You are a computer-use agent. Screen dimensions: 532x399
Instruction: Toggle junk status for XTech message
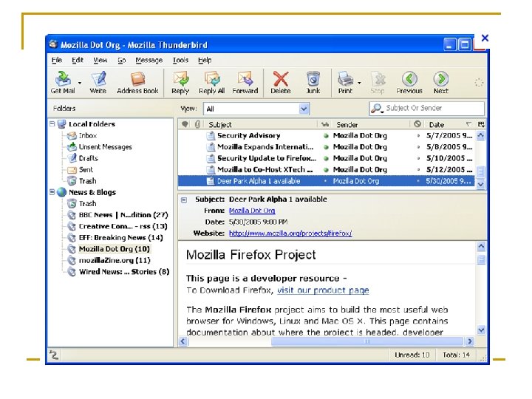[x=418, y=170]
